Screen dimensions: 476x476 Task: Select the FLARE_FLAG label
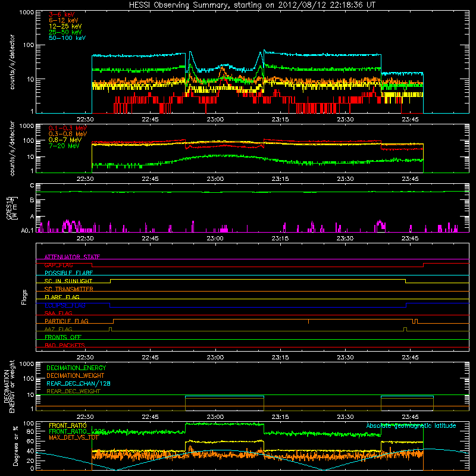pos(62,297)
